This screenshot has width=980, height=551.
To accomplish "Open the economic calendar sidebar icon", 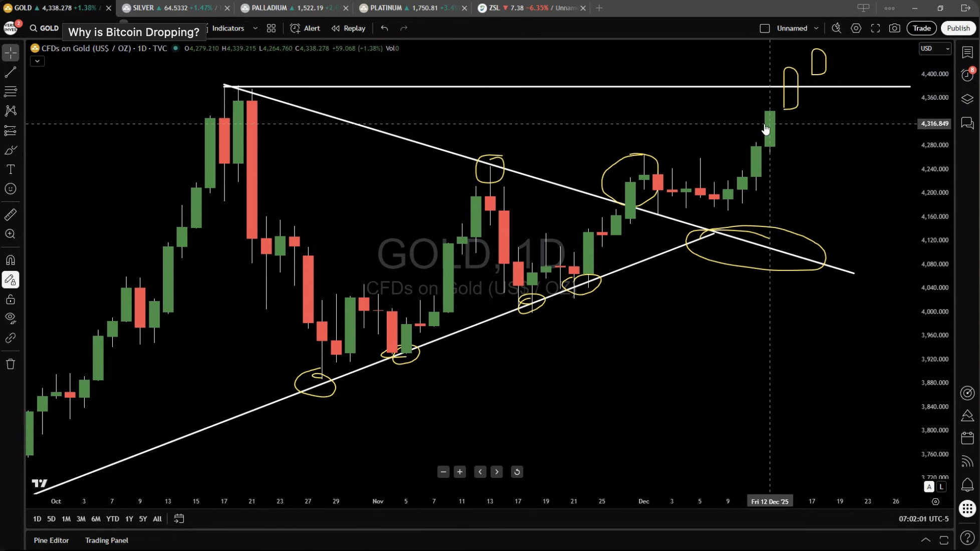I will pyautogui.click(x=967, y=438).
